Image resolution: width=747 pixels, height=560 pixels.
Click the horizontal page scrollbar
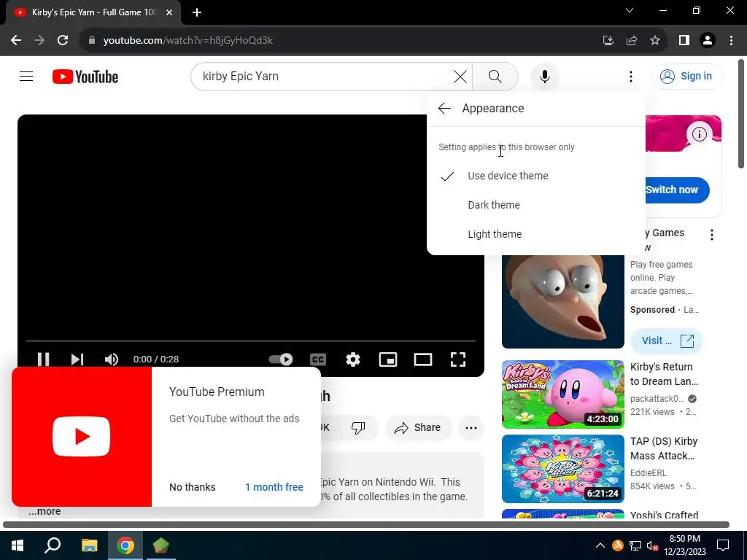pyautogui.click(x=366, y=525)
